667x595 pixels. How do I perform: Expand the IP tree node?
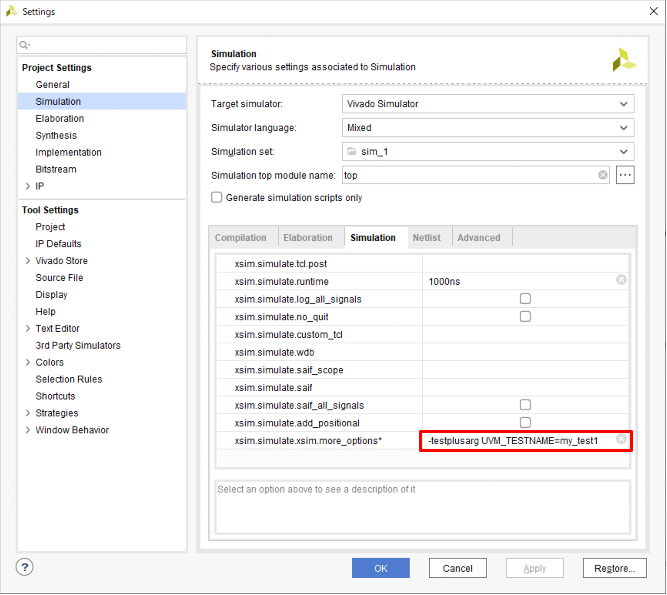tap(28, 186)
